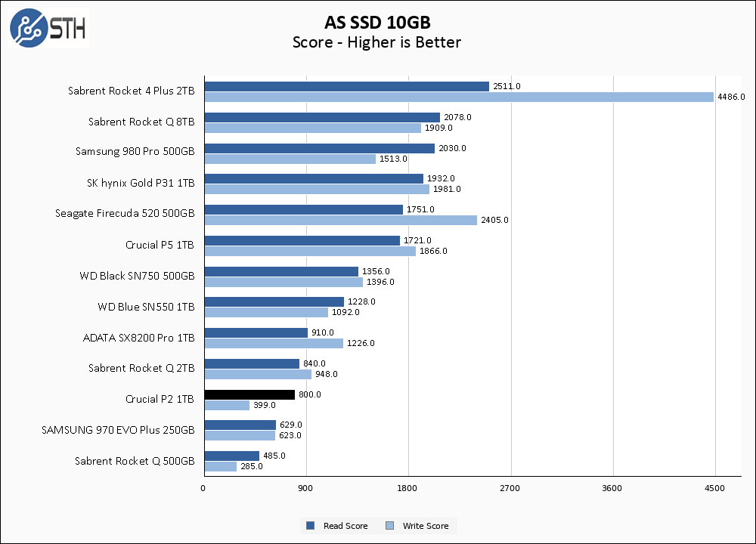The height and width of the screenshot is (544, 756).
Task: Click the Crucial P5 1TB label
Action: pyautogui.click(x=160, y=245)
